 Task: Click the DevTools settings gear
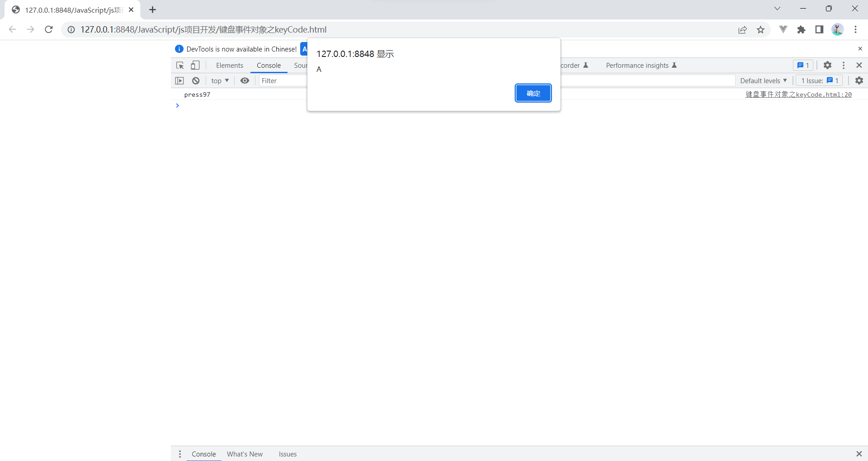(x=827, y=65)
